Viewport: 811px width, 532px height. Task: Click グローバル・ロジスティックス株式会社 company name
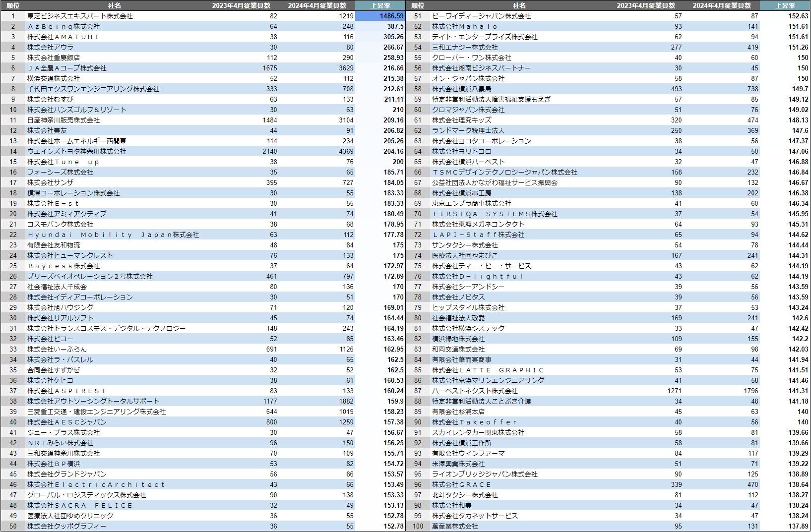pyautogui.click(x=87, y=495)
